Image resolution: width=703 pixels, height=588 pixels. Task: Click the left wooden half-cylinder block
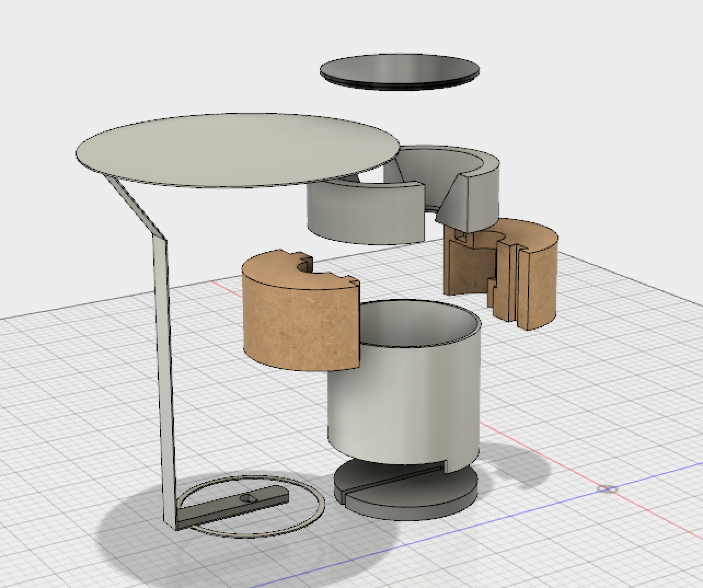300,311
